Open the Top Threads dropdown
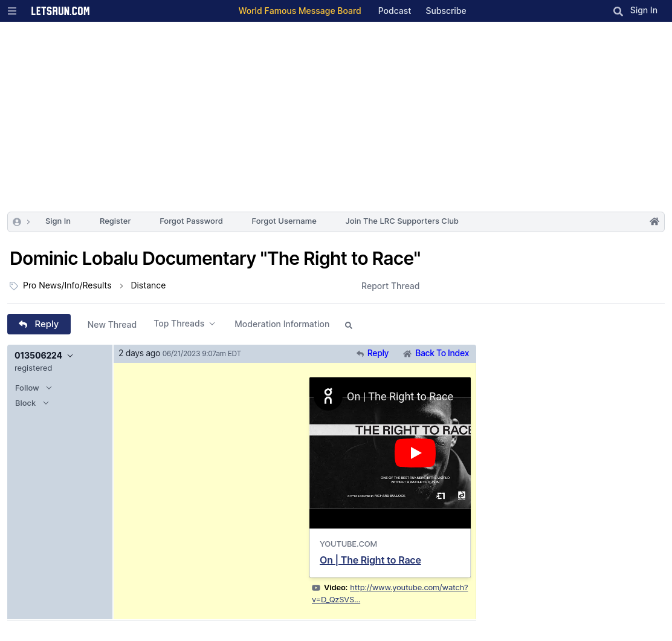Viewport: 672px width, 641px height. [x=184, y=324]
